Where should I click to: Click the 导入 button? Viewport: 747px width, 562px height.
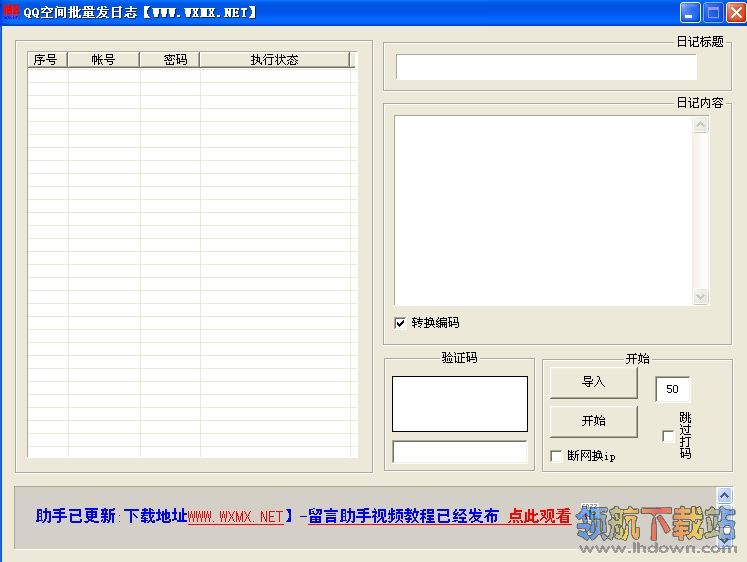pos(594,382)
